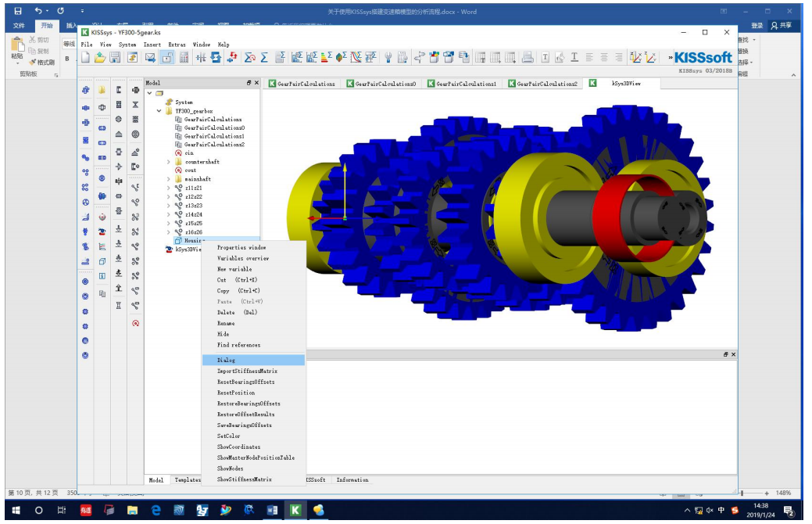Choose Dialog from the context menu
The width and height of the screenshot is (812, 524).
point(227,361)
